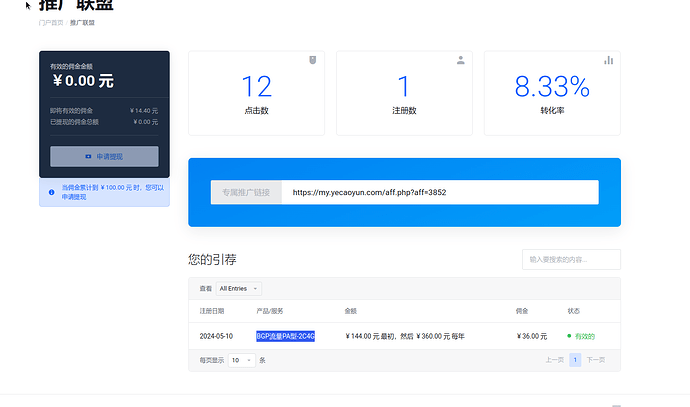Click the 上一页 previous page link
690x407 pixels.
pyautogui.click(x=554, y=360)
